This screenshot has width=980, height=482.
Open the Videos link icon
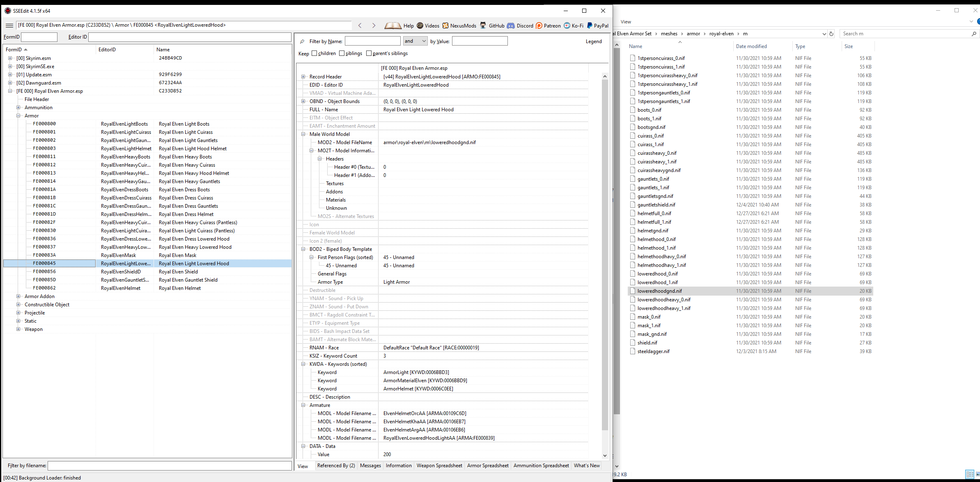420,25
